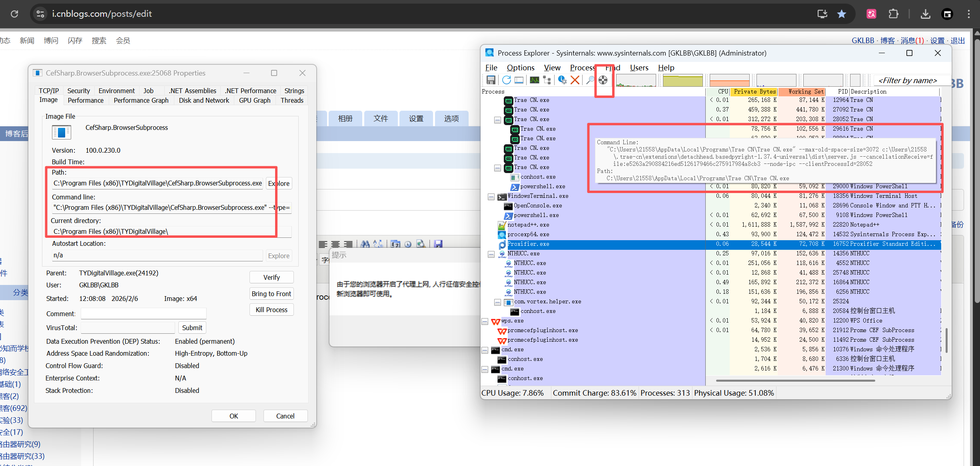This screenshot has width=980, height=466.
Task: Click the Save floppy disk toolbar icon
Action: 491,80
